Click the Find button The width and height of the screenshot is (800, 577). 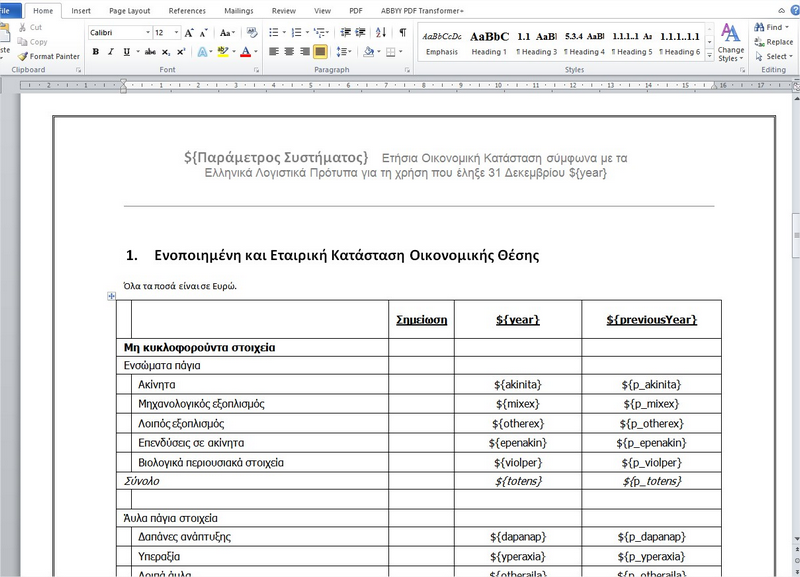click(773, 27)
